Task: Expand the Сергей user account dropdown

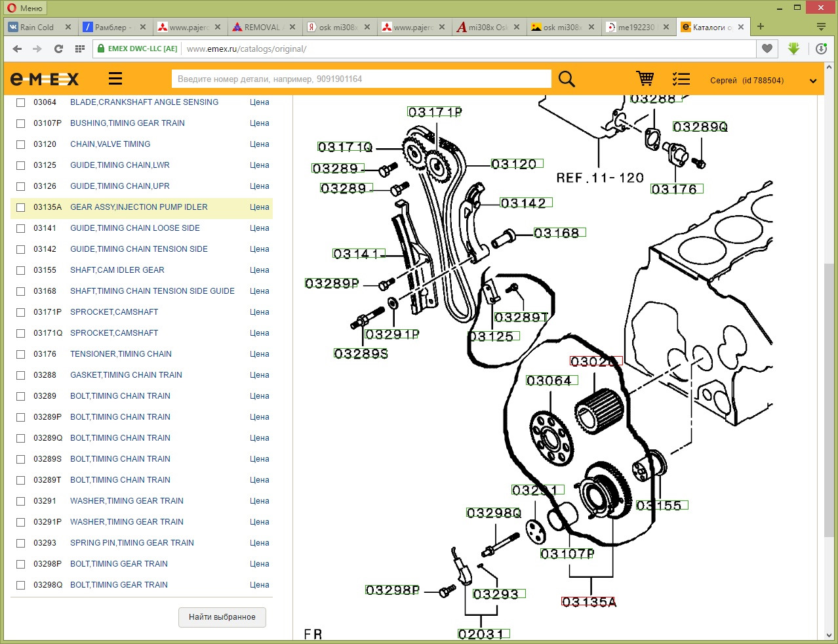Action: point(813,81)
